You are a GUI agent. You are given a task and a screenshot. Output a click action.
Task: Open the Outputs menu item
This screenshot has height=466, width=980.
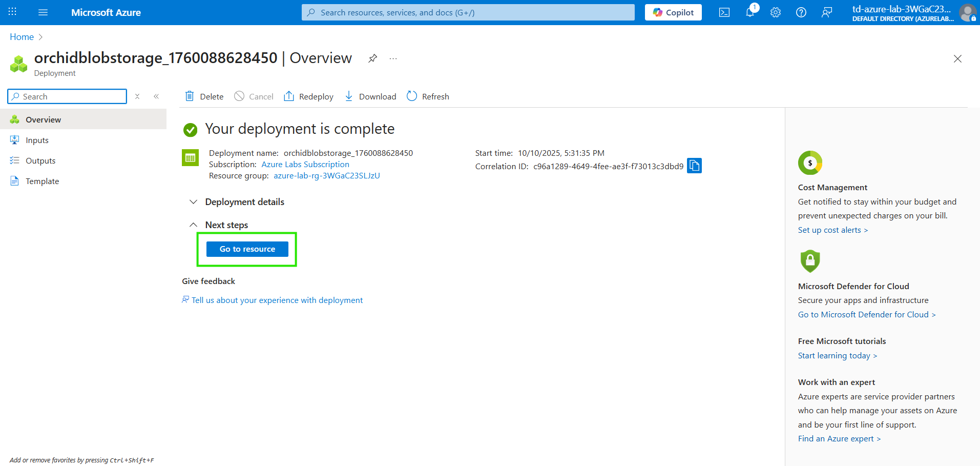coord(40,160)
